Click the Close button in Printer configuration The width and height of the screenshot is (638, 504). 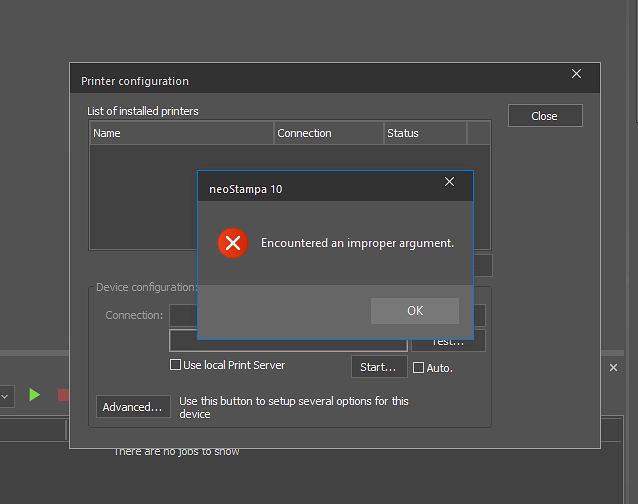tap(545, 116)
